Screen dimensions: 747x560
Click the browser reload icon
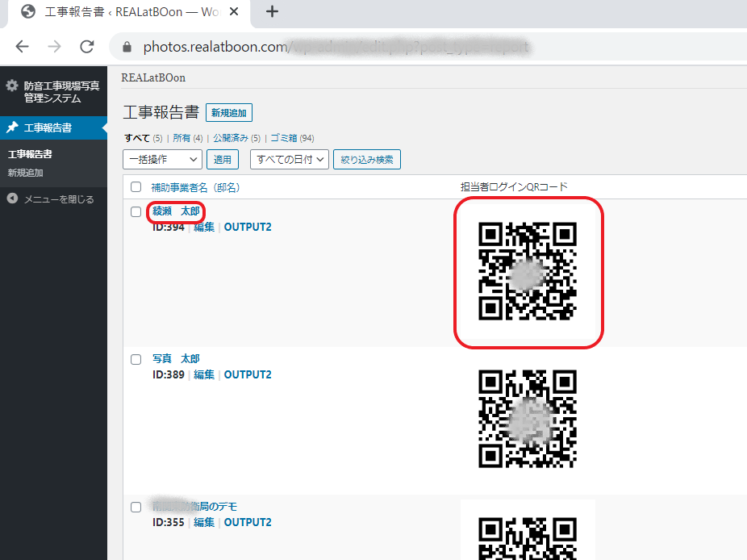click(x=87, y=46)
